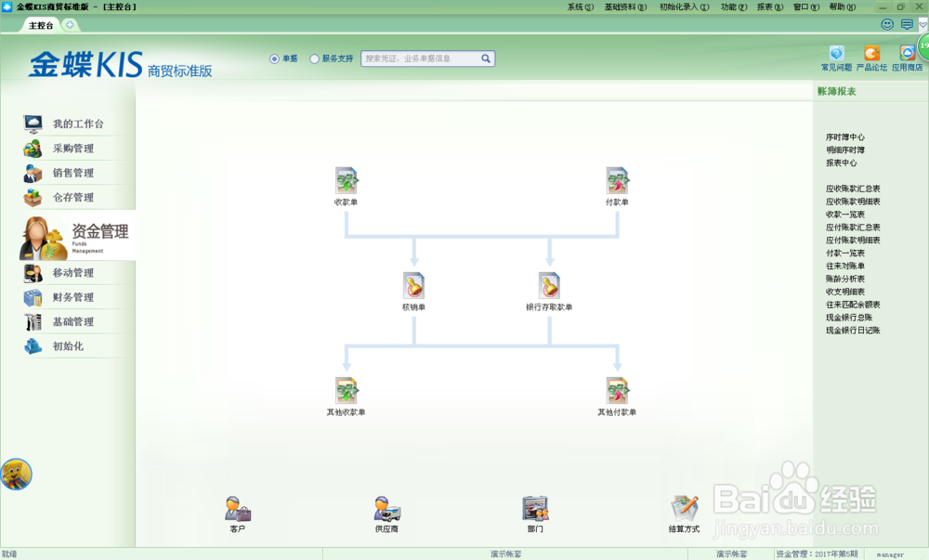Screen dimensions: 929x560
Task: Open 应收账款明细表 report
Action: 853,202
